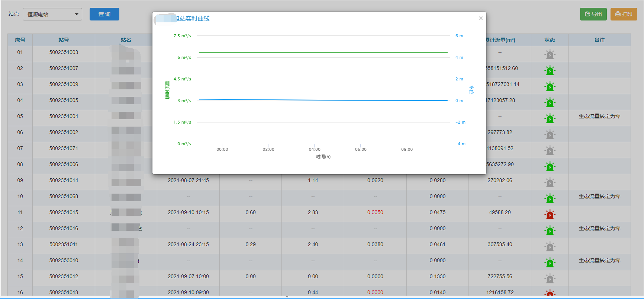This screenshot has width=644, height=299.
Task: Close the real-time curve popup dialog
Action: coord(480,18)
